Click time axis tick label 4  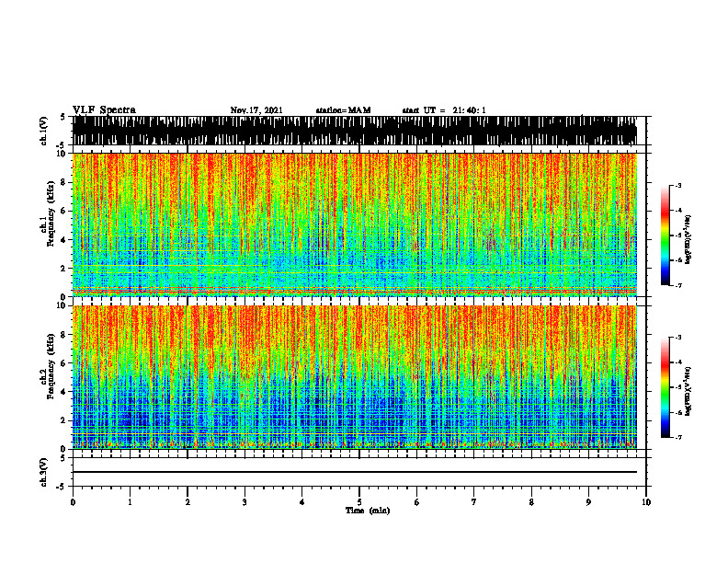pos(302,502)
